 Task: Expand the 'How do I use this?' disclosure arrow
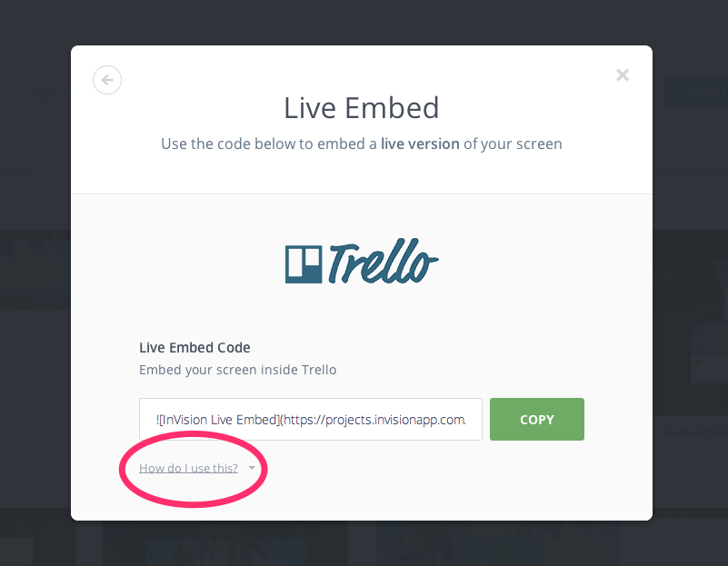click(252, 469)
